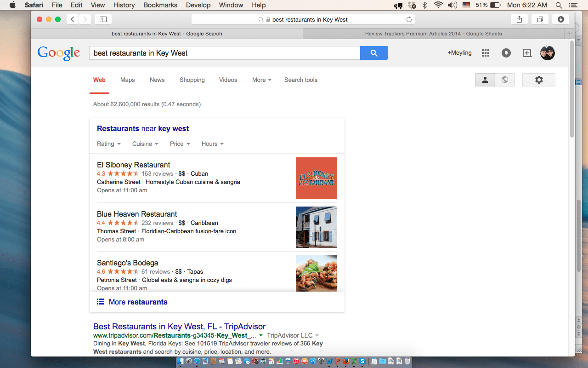Viewport: 588px width, 368px height.
Task: Click the Bluetooth menu bar icon
Action: coord(425,5)
